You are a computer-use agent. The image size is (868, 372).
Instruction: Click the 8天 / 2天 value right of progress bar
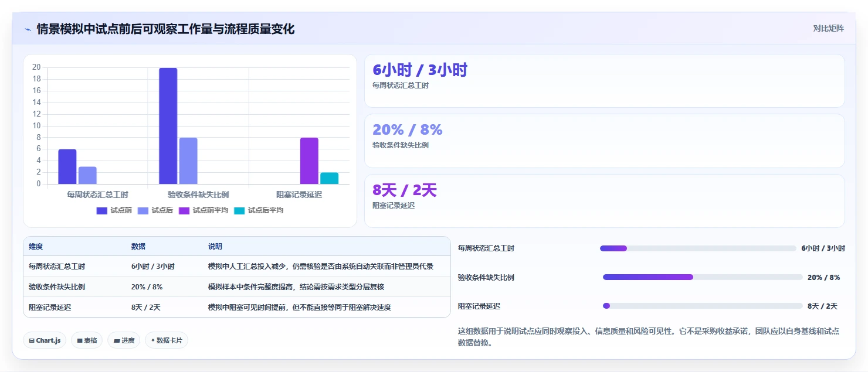click(822, 306)
